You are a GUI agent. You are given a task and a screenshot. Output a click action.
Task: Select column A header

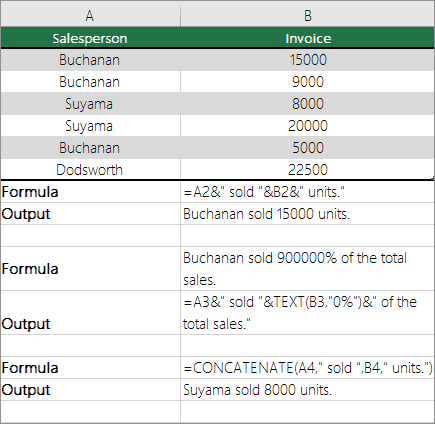tap(90, 15)
